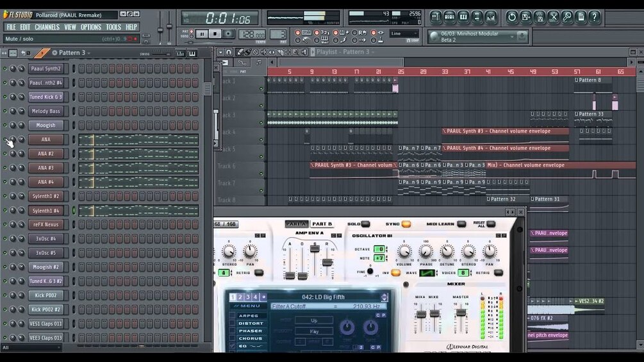This screenshot has height=362, width=644.
Task: Click the tempo display showing 128
Action: tap(252, 34)
